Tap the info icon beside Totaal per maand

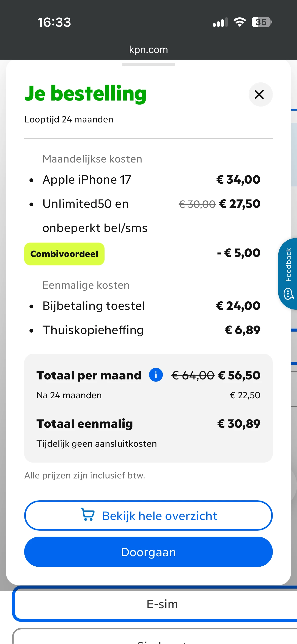pyautogui.click(x=156, y=375)
